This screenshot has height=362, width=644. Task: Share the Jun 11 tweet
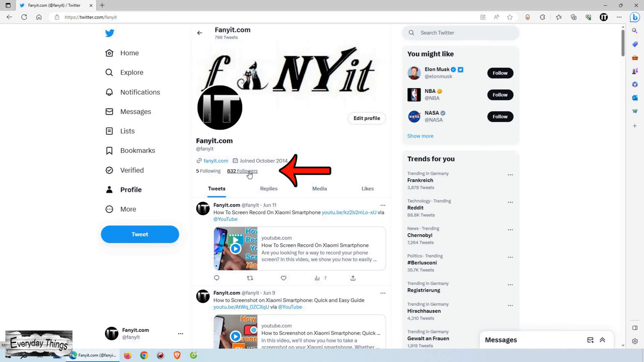pos(353,278)
